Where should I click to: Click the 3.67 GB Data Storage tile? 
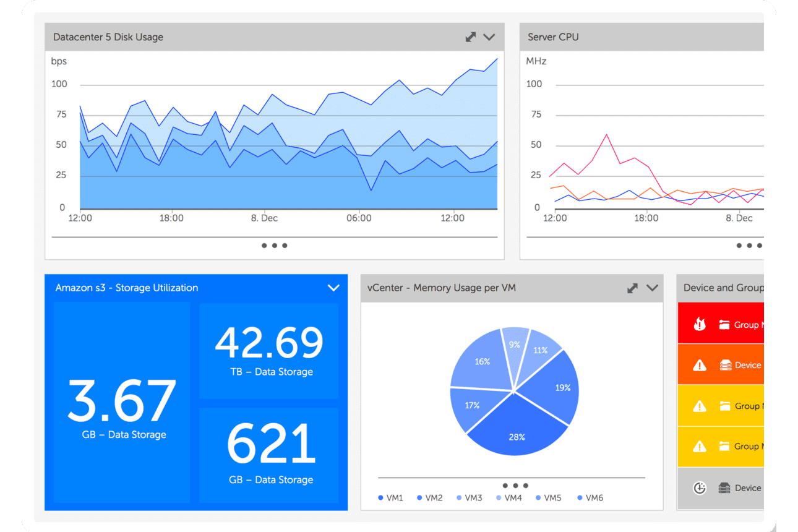click(x=122, y=402)
